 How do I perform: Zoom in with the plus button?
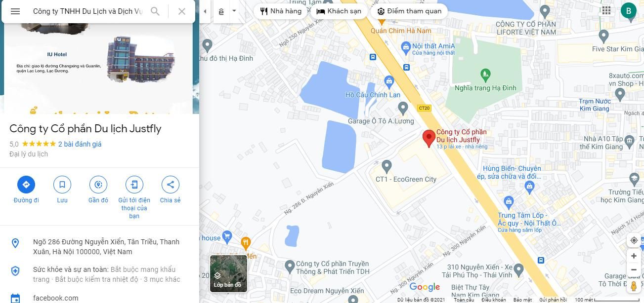[634, 256]
